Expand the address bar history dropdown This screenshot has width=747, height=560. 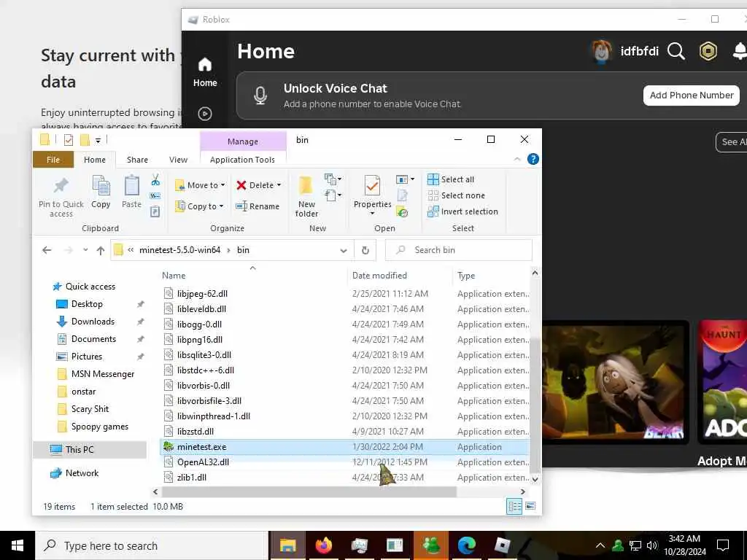coord(344,251)
